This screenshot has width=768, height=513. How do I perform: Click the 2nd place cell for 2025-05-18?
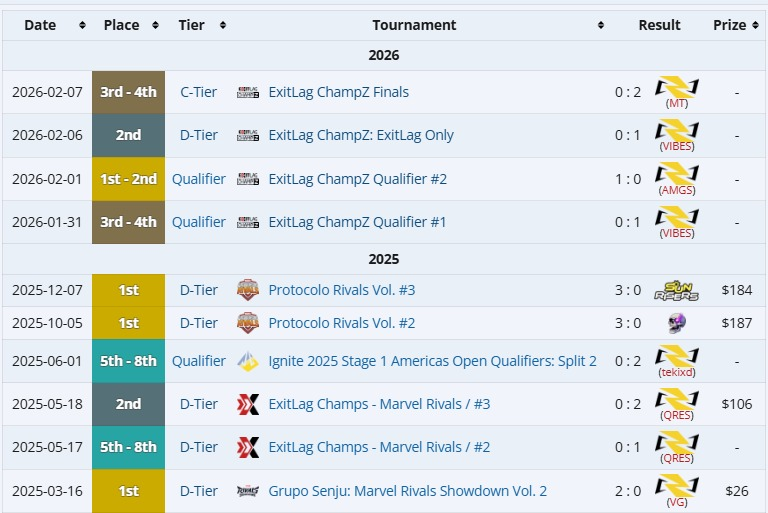tap(128, 404)
